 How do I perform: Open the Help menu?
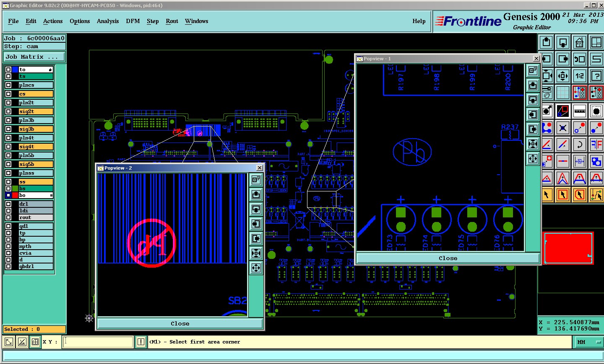[x=419, y=21]
